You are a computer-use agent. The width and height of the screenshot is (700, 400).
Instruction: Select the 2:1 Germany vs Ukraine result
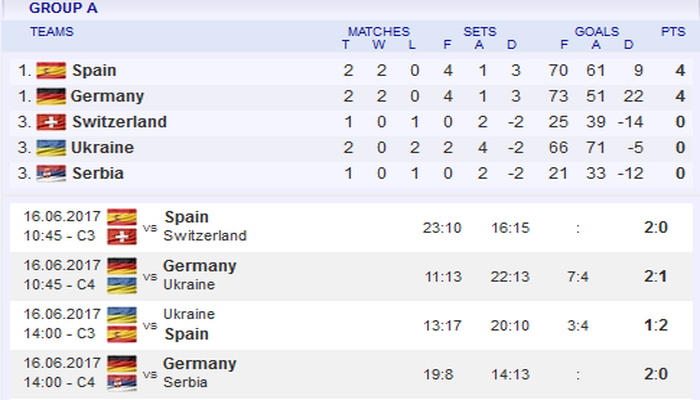(656, 276)
